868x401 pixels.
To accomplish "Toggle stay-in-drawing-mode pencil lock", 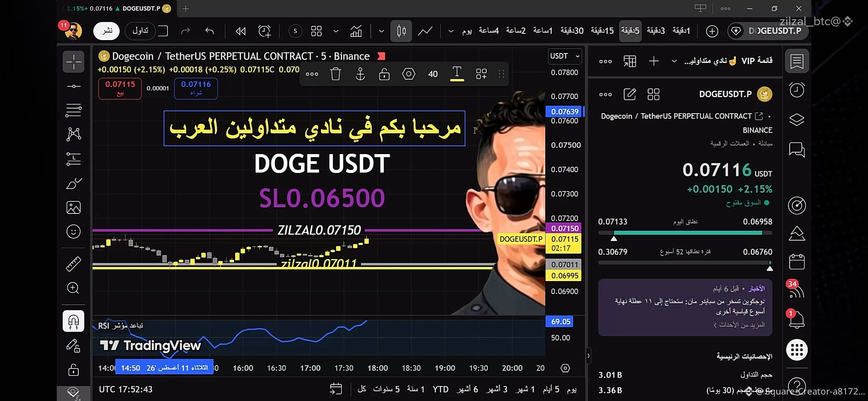I will click(x=73, y=346).
